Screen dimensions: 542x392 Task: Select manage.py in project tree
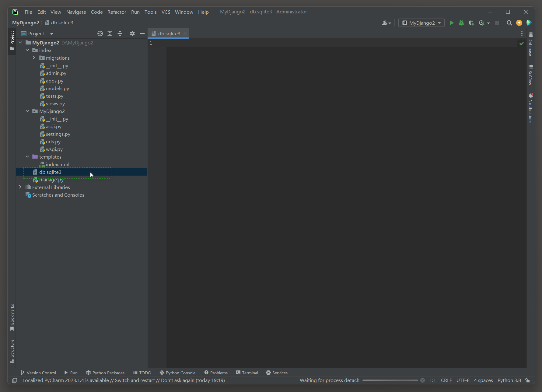click(x=51, y=180)
